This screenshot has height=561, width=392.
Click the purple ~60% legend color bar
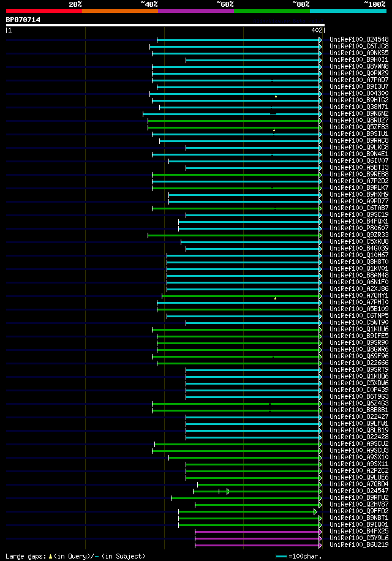point(195,11)
